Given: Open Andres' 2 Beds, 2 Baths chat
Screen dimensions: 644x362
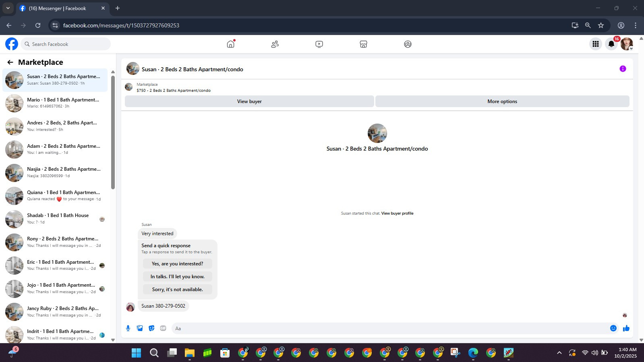Looking at the screenshot, I should (55, 126).
